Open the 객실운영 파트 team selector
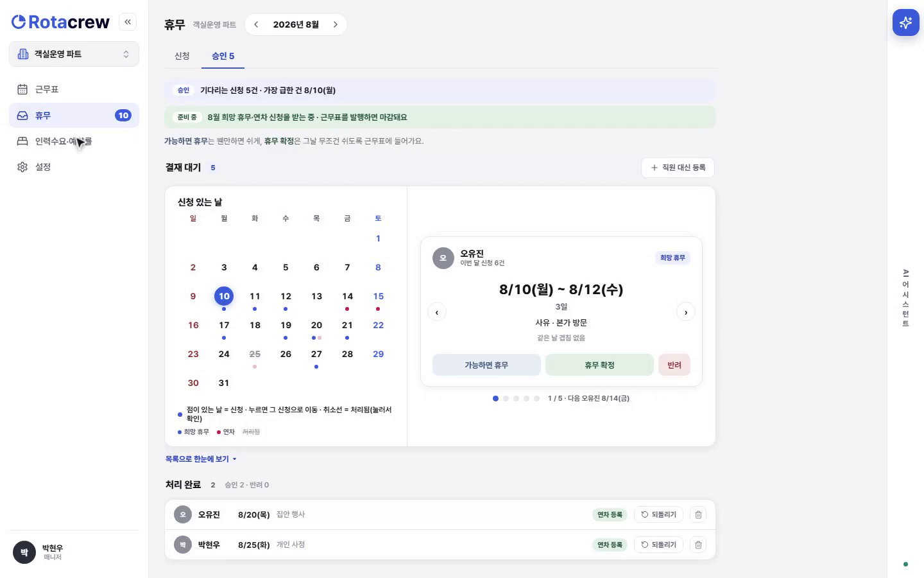This screenshot has width=924, height=578. 74,54
